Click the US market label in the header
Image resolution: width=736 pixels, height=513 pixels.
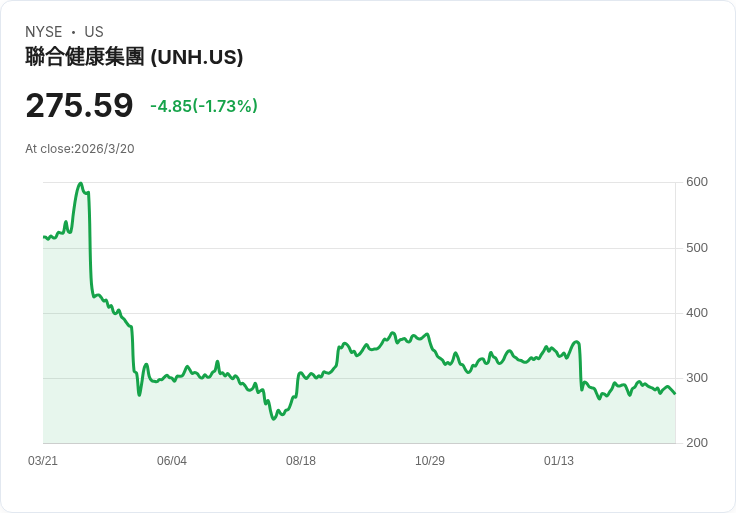(94, 32)
